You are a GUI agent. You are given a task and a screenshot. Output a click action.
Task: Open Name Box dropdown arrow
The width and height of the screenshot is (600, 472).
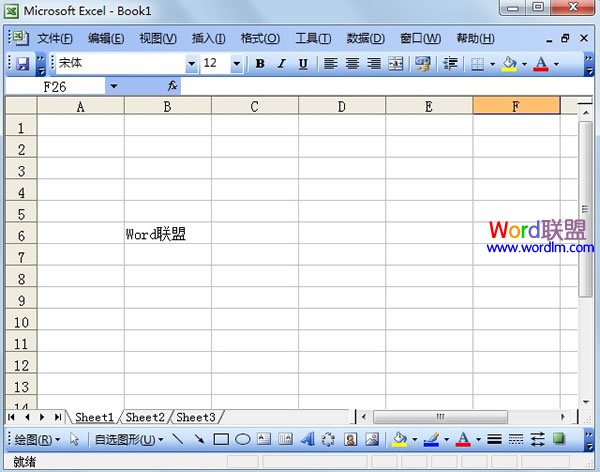point(114,87)
